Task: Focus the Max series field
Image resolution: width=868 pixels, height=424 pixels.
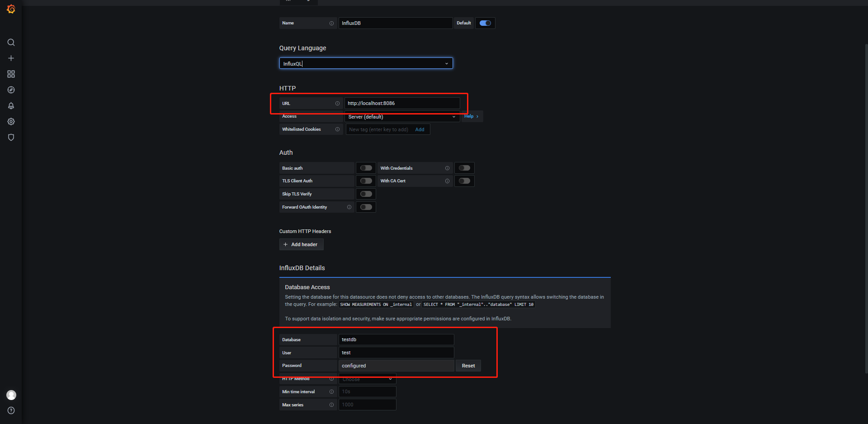Action: point(368,405)
